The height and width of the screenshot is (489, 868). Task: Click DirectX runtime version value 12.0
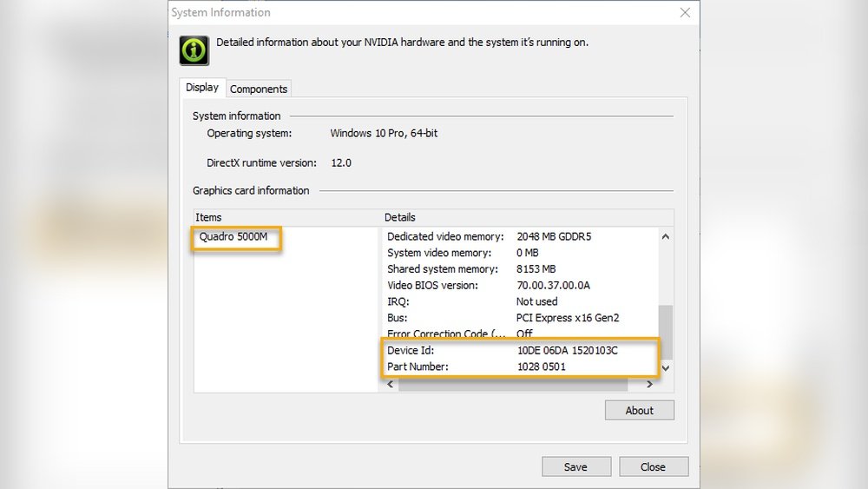341,163
